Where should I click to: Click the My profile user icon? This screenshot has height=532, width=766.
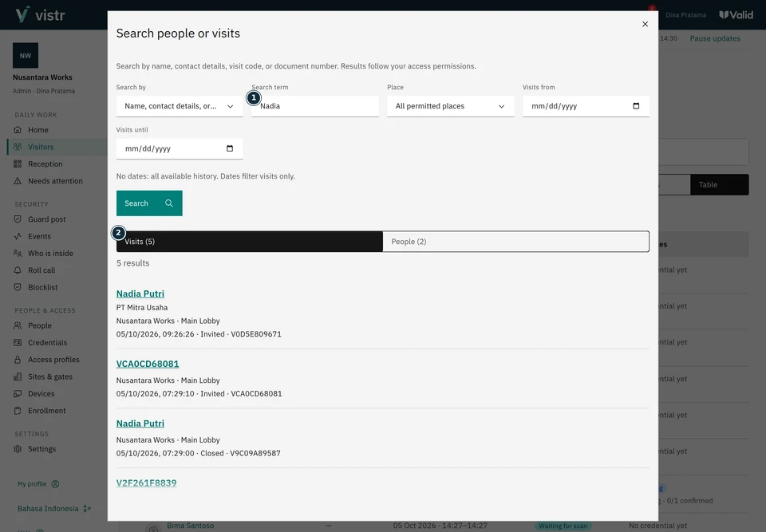click(55, 484)
